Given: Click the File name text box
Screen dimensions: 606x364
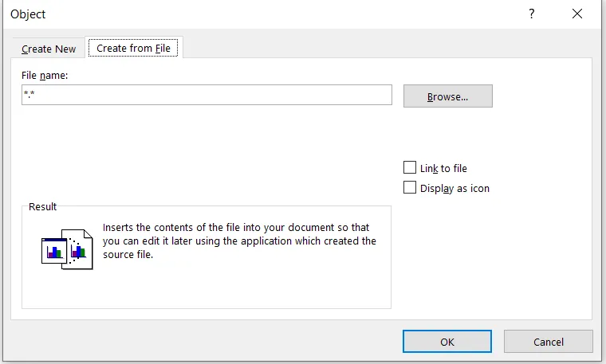Looking at the screenshot, I should tap(207, 96).
